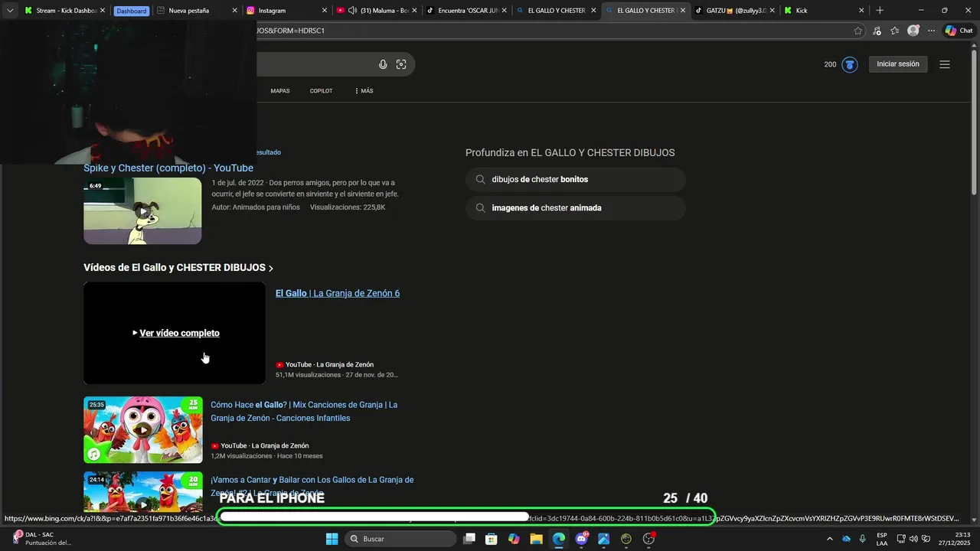Select suggestion imagenes de chester animada
This screenshot has width=980, height=551.
pyautogui.click(x=576, y=208)
